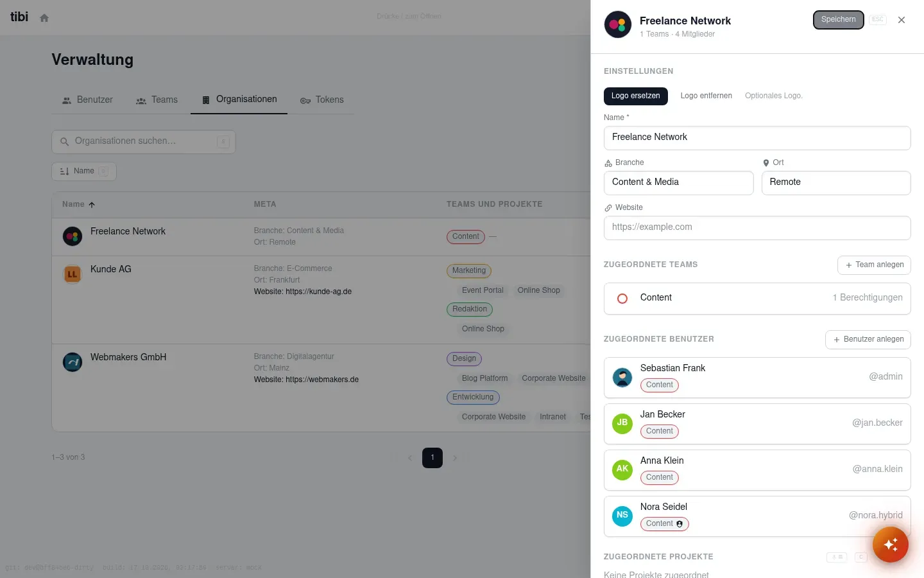The width and height of the screenshot is (924, 578).
Task: Click the Blog Platform project tag
Action: point(485,379)
